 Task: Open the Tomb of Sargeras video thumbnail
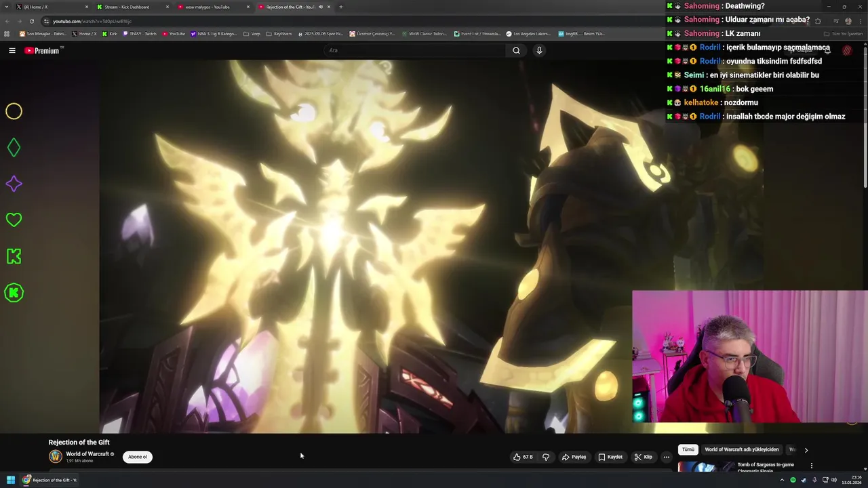[706, 467]
